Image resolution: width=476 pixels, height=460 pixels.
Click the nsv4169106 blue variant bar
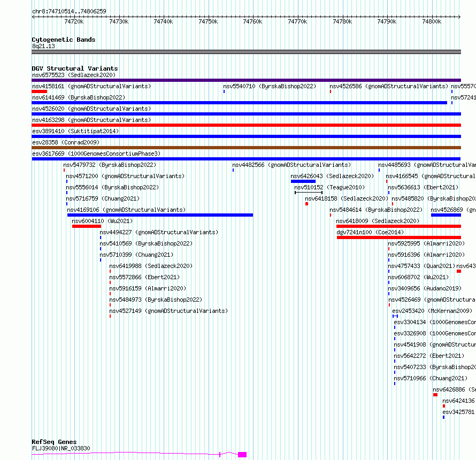click(160, 215)
